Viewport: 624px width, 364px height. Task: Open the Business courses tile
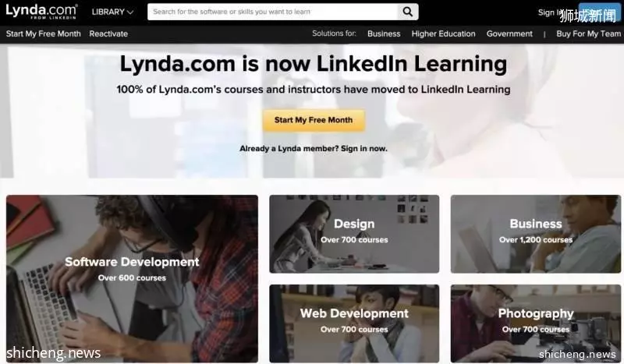pyautogui.click(x=536, y=234)
